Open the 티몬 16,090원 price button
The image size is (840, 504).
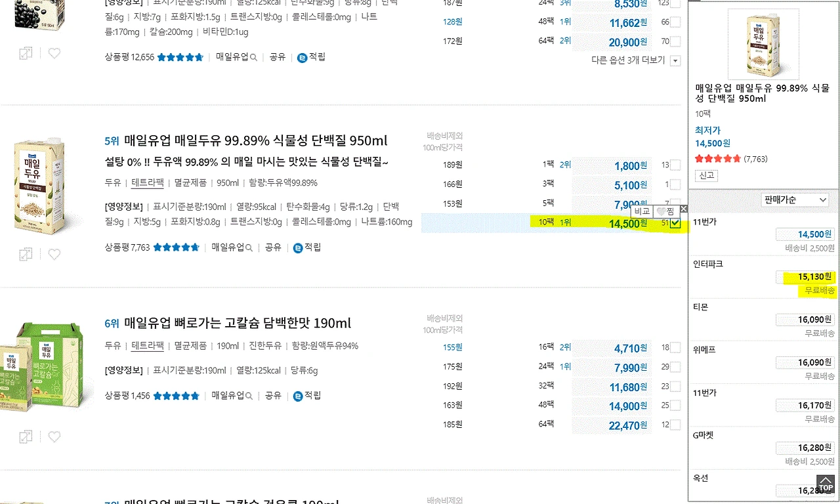coord(805,320)
